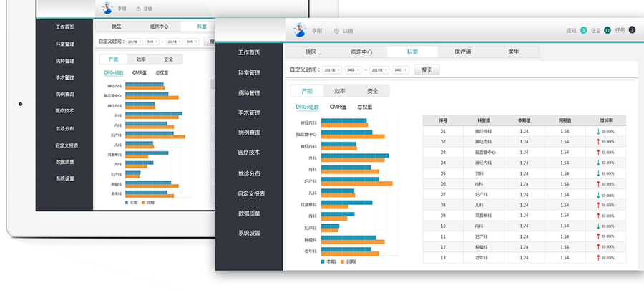Select the 效率 segment toggle
Image resolution: width=644 pixels, height=293 pixels.
click(x=340, y=92)
